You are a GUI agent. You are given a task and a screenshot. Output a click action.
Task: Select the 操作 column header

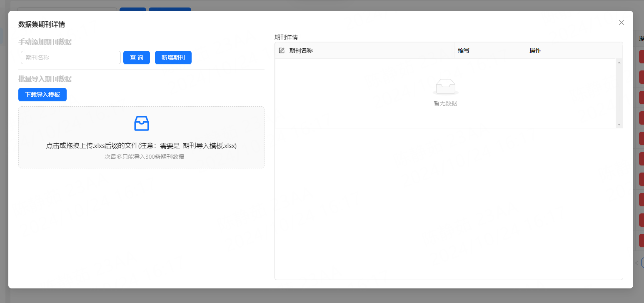pyautogui.click(x=535, y=50)
